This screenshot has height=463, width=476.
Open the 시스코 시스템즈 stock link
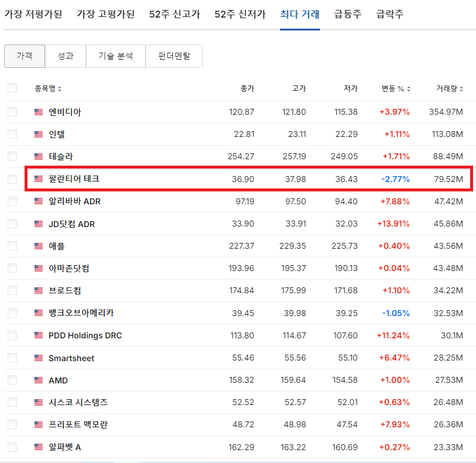click(78, 403)
